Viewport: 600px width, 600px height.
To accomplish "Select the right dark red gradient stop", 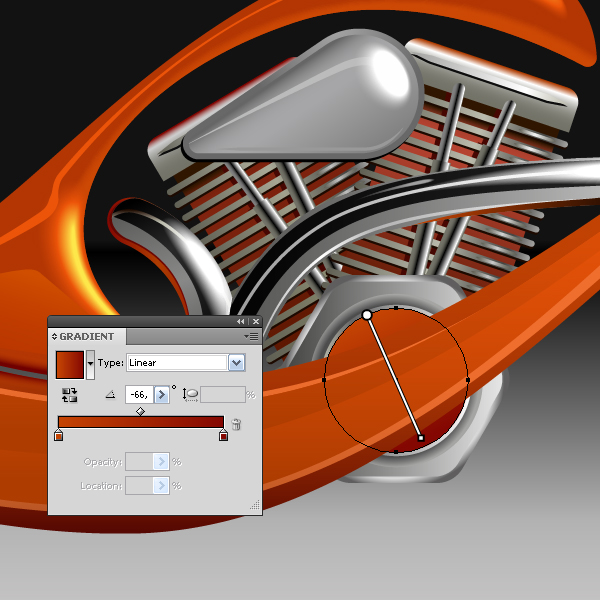I will 223,435.
